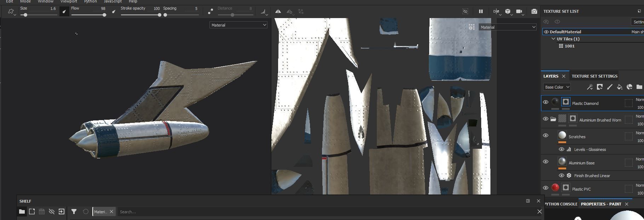Open the Python menu
Viewport: 644px width, 220px height.
[x=91, y=1]
